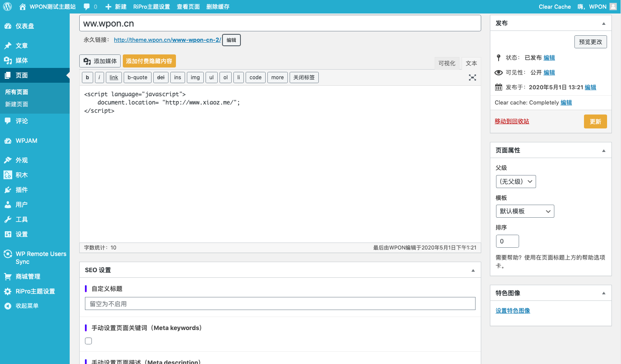Screen dimensions: 621x364
Task: Click the 工具 wrench icon
Action: pyautogui.click(x=8, y=219)
